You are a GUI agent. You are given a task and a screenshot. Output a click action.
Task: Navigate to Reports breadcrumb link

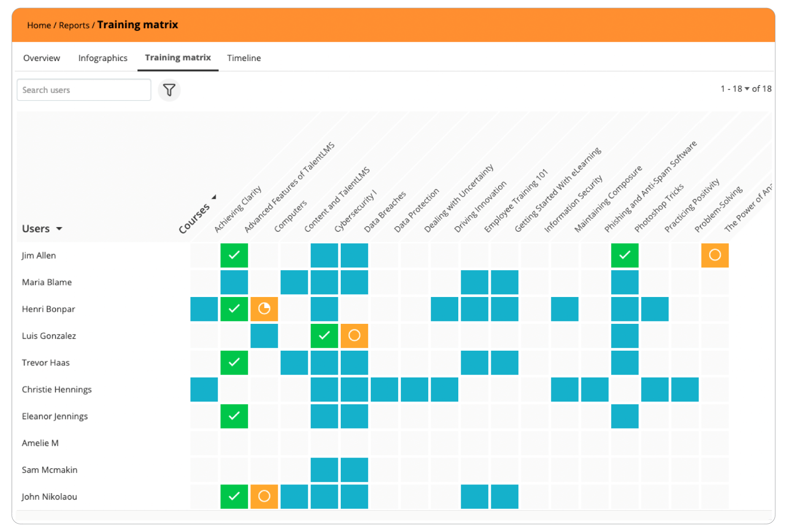[x=74, y=25]
